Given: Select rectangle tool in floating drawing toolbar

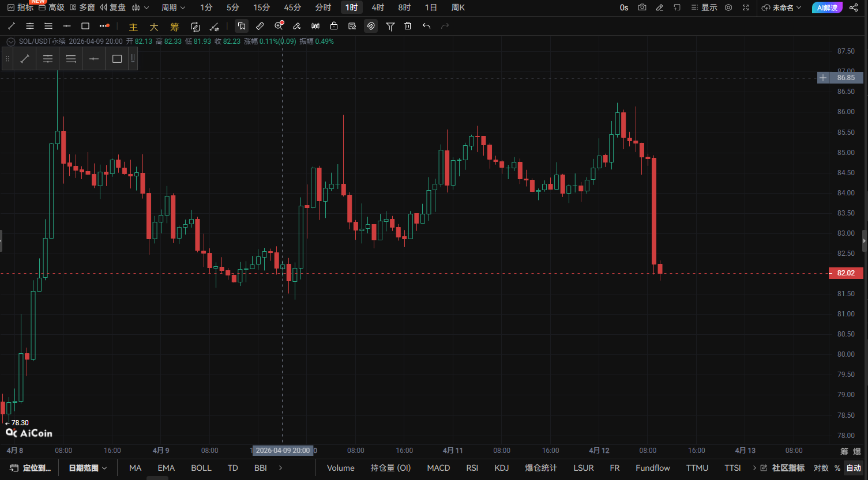Looking at the screenshot, I should coord(117,59).
